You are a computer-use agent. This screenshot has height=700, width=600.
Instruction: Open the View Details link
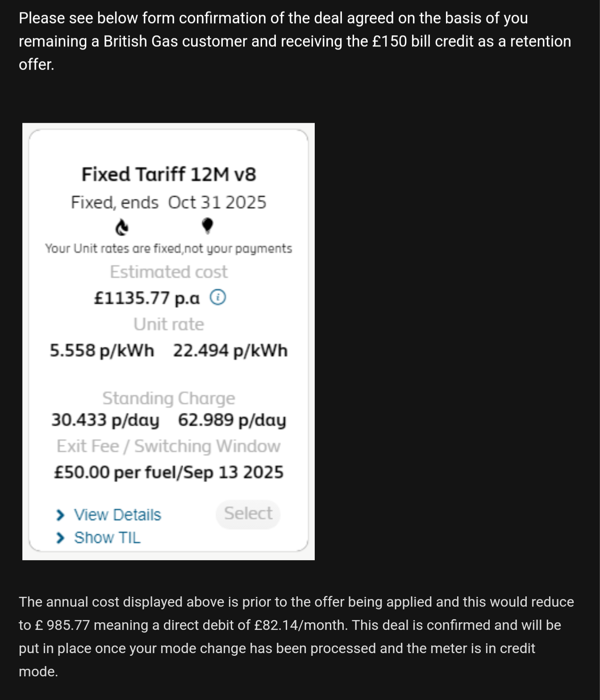(117, 515)
